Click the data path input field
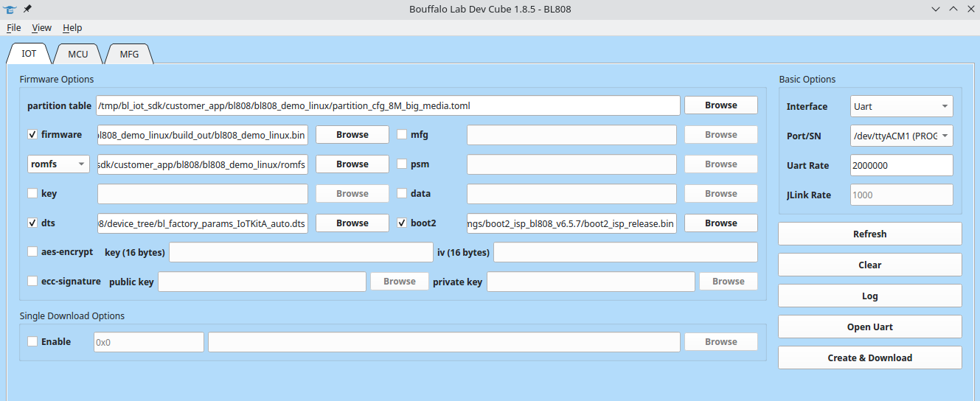 click(571, 194)
